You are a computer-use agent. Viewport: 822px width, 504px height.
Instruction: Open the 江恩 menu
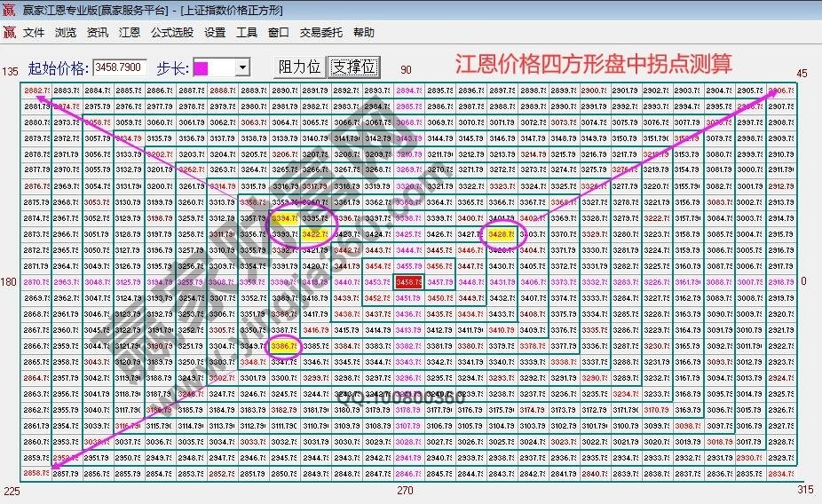[x=130, y=33]
